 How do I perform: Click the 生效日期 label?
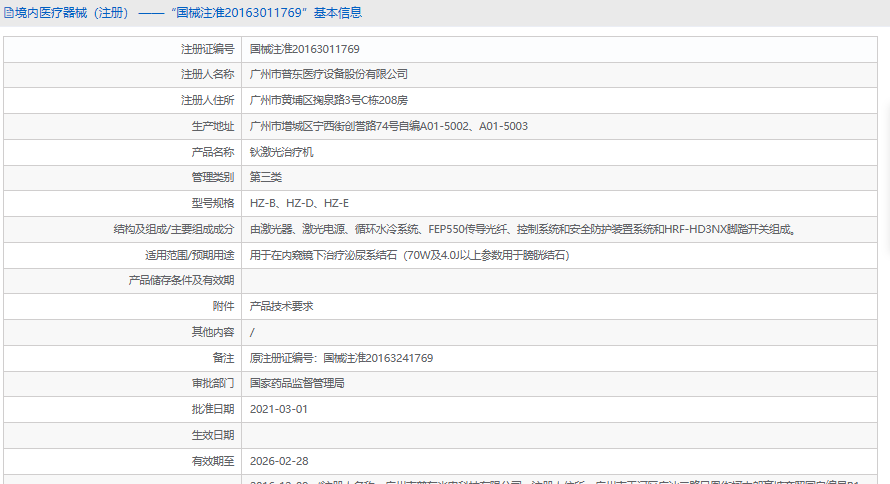[213, 435]
